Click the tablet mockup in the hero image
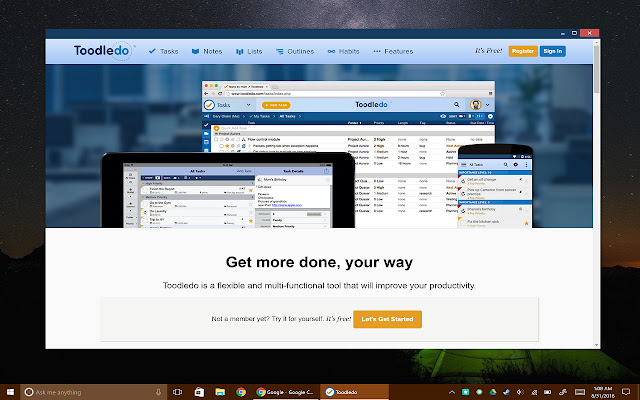The image size is (640, 400). coord(228,190)
